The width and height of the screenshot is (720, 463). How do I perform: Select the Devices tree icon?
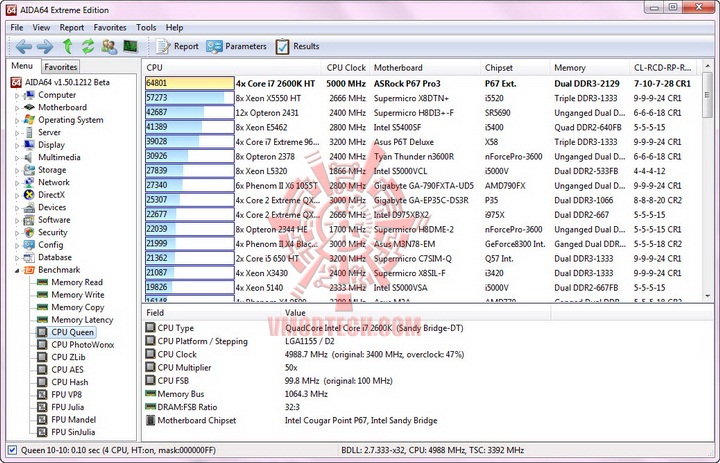(x=29, y=207)
